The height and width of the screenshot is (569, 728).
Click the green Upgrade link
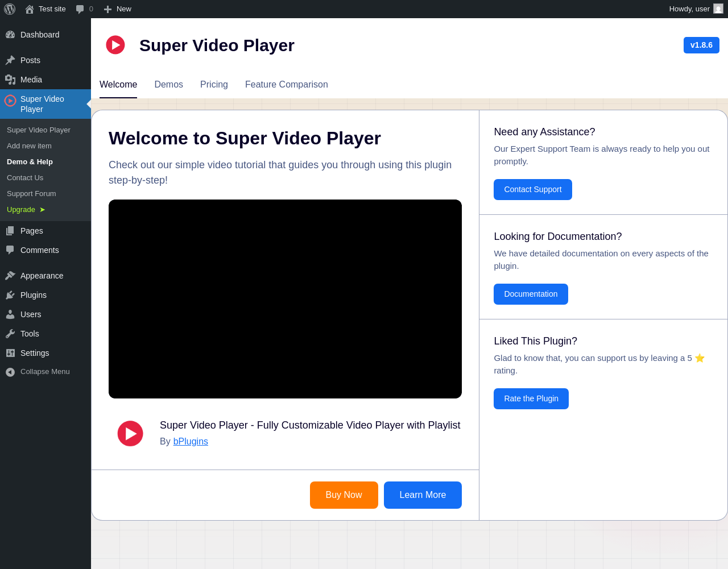(26, 210)
